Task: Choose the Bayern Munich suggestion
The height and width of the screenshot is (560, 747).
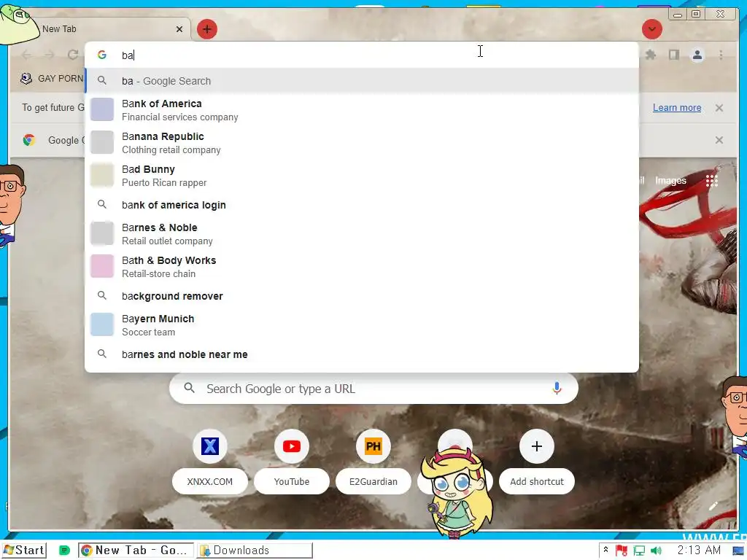Action: (x=362, y=324)
